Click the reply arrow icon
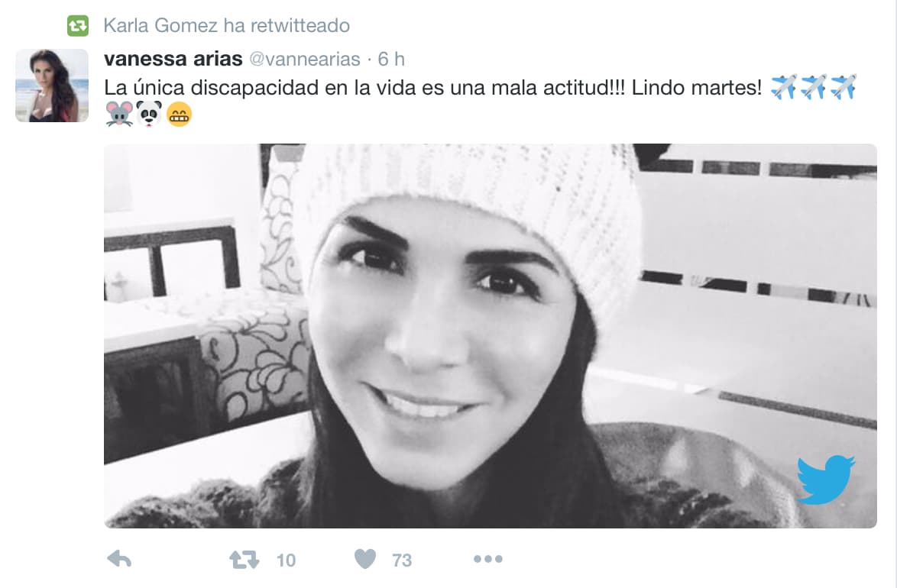Screen dimensions: 897x588 [x=119, y=559]
